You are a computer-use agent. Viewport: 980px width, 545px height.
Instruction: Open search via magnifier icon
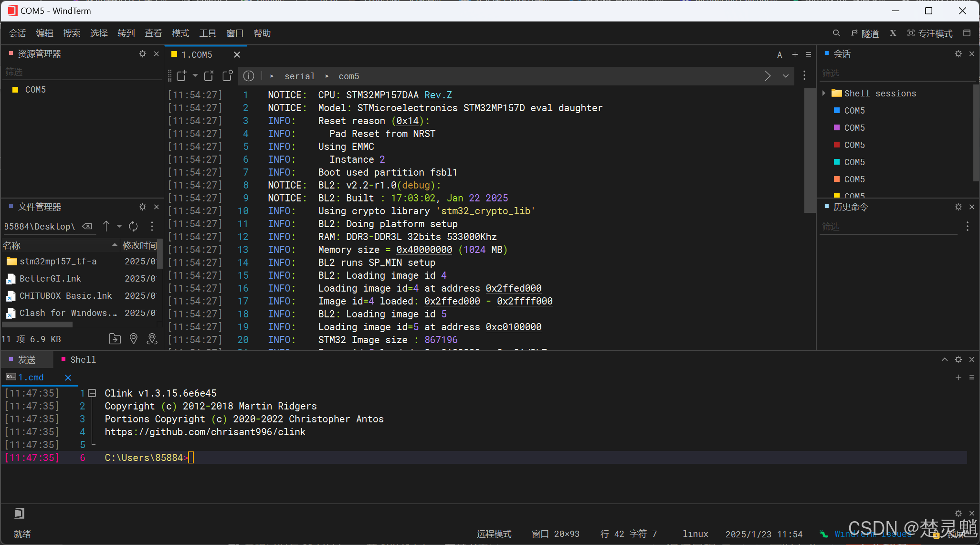tap(836, 33)
